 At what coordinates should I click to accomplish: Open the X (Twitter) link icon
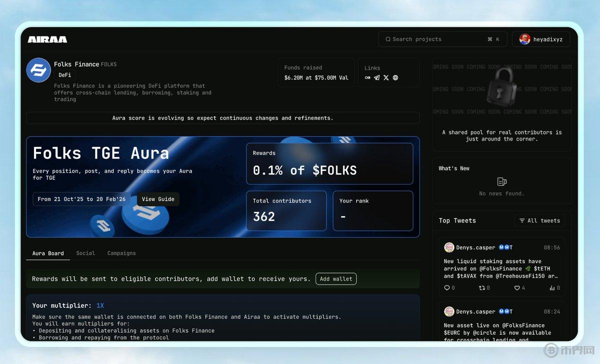386,78
